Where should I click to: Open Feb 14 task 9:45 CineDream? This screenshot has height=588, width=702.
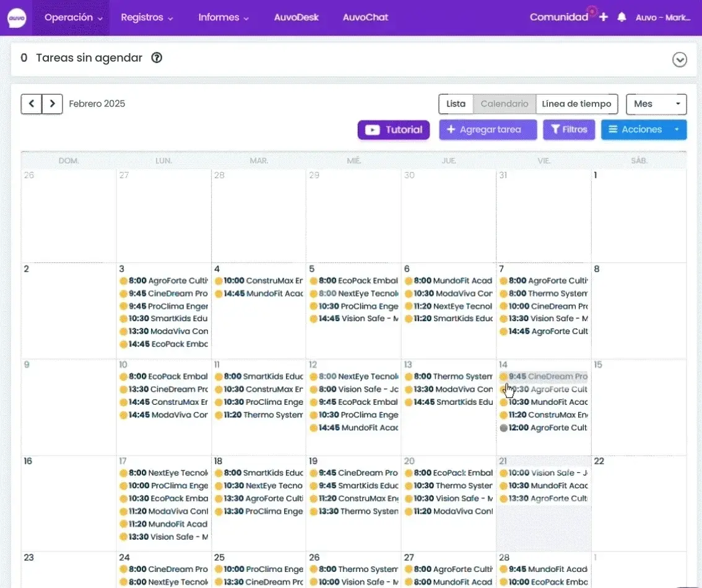(x=544, y=377)
